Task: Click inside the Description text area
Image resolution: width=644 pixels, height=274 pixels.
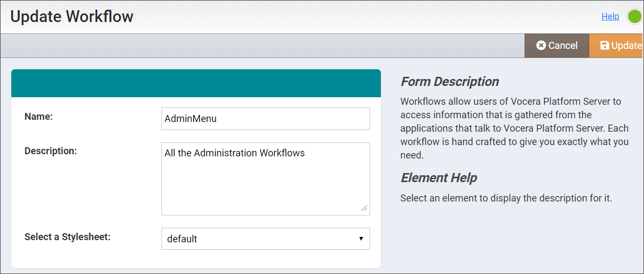Action: tap(265, 179)
